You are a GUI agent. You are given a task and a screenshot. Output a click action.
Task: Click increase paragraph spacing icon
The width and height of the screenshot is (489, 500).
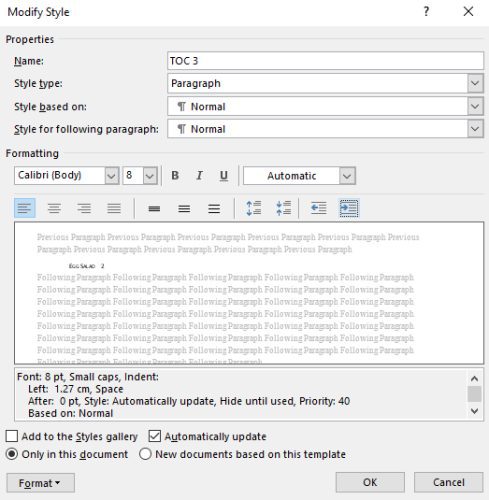[x=254, y=208]
